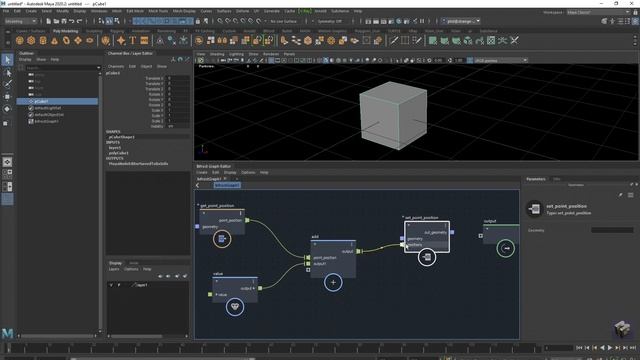The image size is (640, 360).
Task: Click the Outliner horizontal scrollbar
Action: click(x=57, y=336)
